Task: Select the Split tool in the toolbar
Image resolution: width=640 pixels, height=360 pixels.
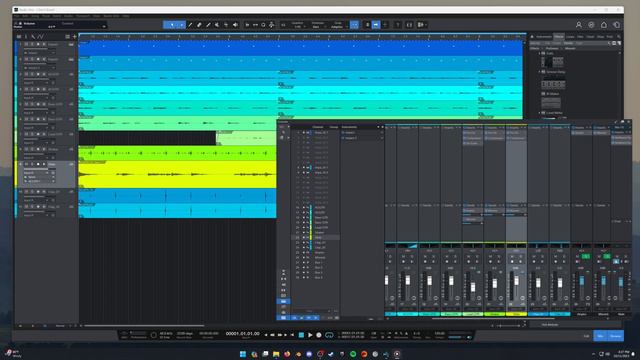Action: 191,25
